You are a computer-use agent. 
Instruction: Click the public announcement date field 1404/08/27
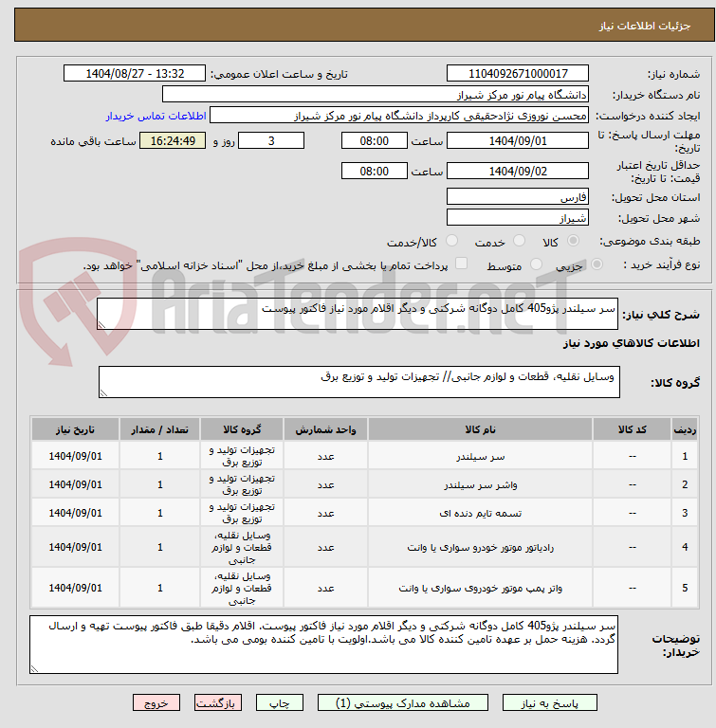pyautogui.click(x=135, y=73)
